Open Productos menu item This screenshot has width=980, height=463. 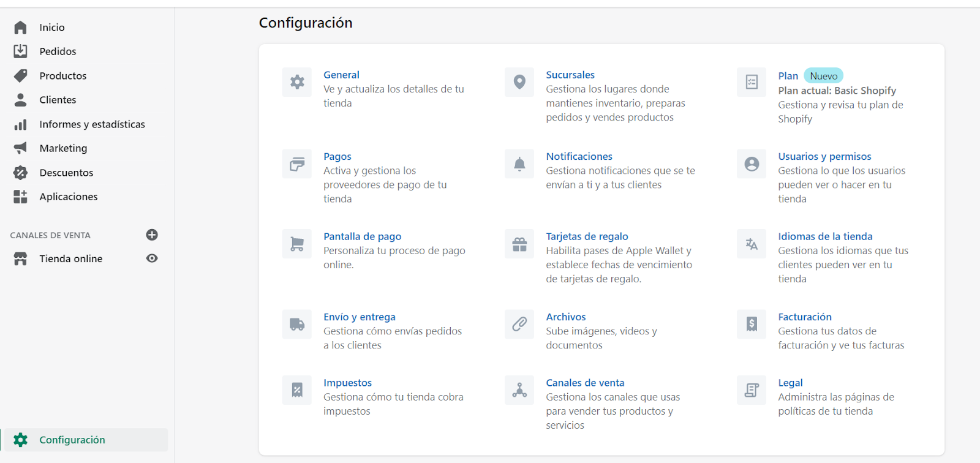click(63, 76)
